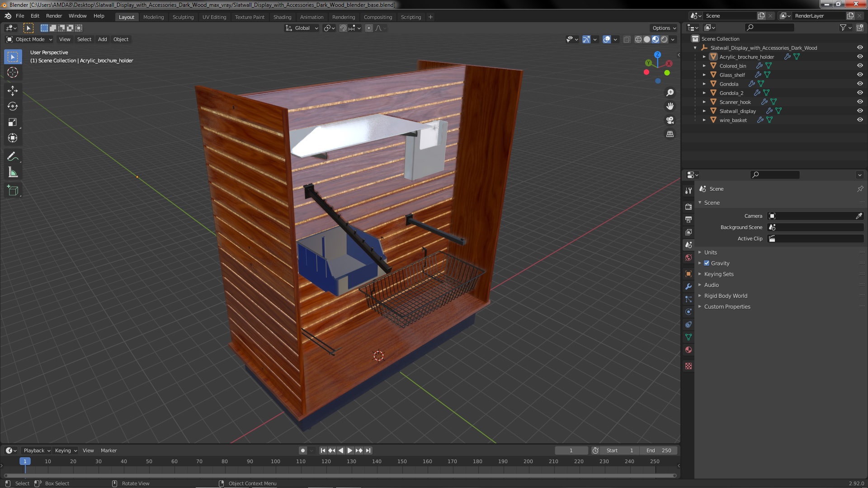
Task: Open World properties tab
Action: pyautogui.click(x=689, y=258)
